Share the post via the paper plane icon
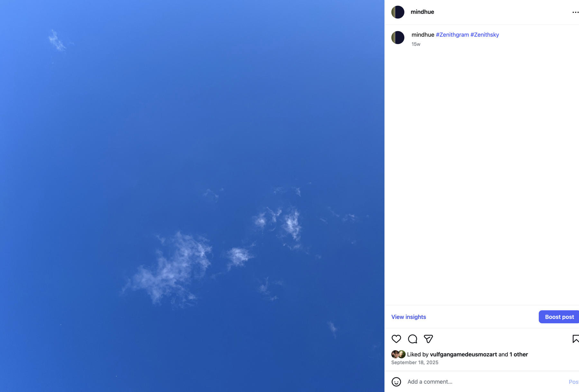This screenshot has width=579, height=392. (428, 339)
